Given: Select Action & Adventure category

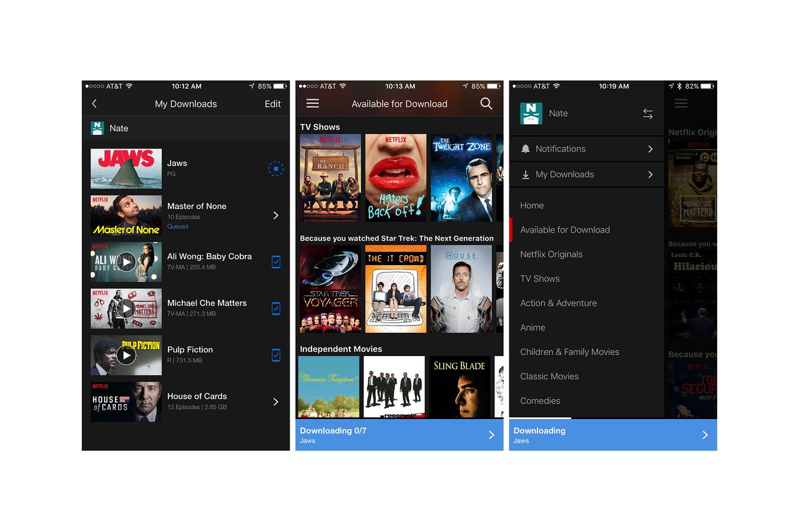Looking at the screenshot, I should click(x=559, y=302).
